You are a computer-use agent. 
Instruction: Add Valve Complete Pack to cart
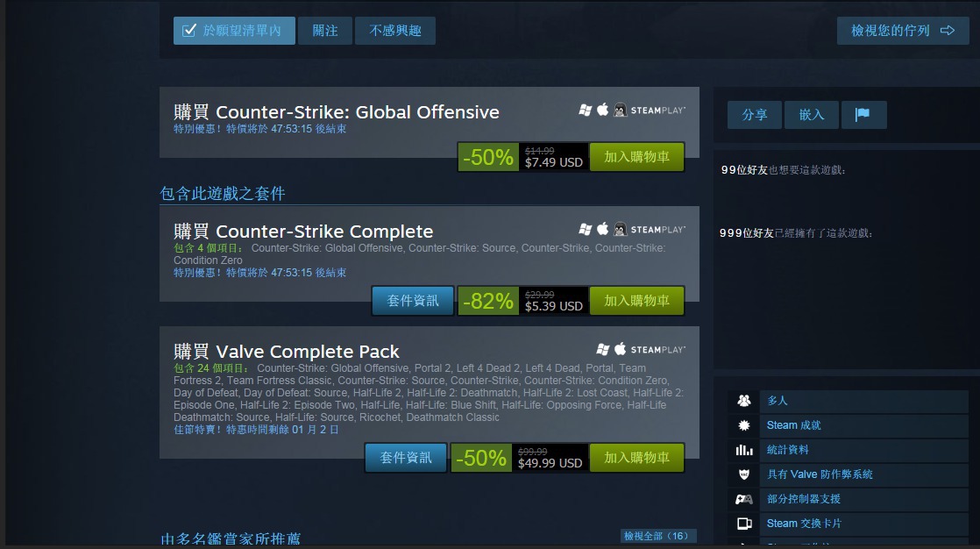pyautogui.click(x=636, y=458)
